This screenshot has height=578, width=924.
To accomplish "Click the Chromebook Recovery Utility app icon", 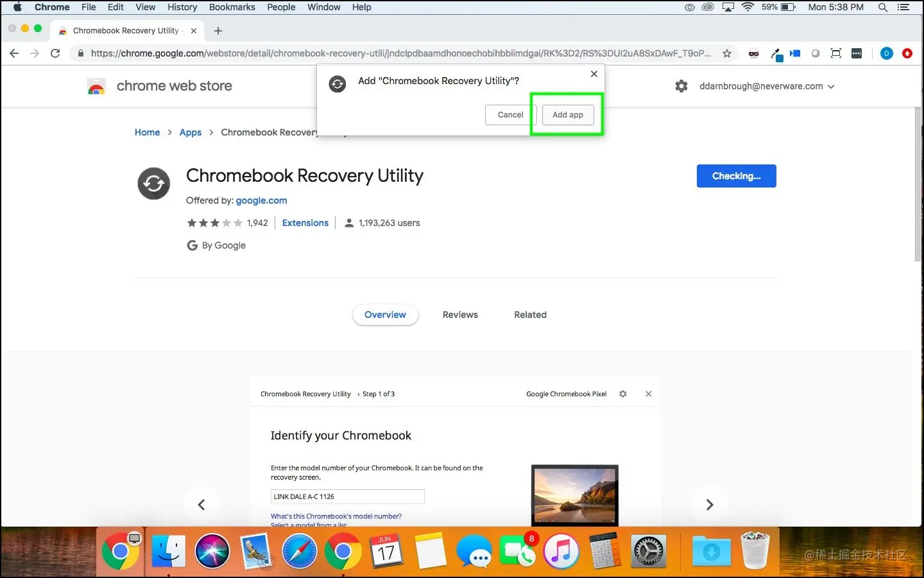I will click(154, 184).
